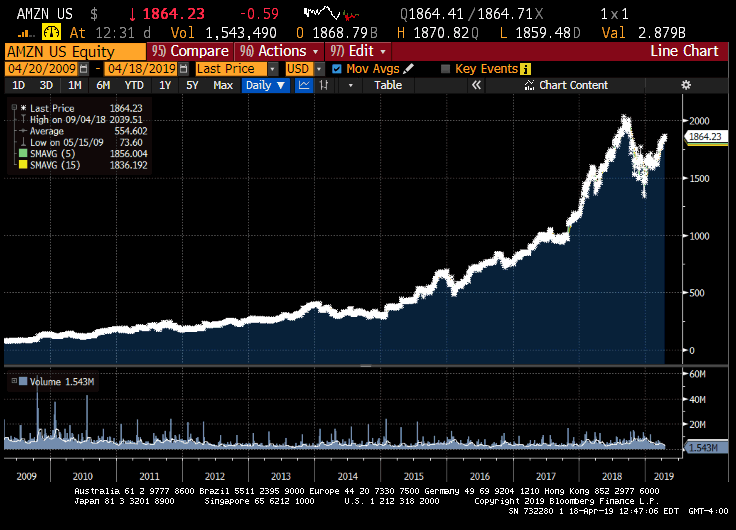Image resolution: width=736 pixels, height=530 pixels.
Task: Click the splitter handle between price and volume
Action: point(366,366)
